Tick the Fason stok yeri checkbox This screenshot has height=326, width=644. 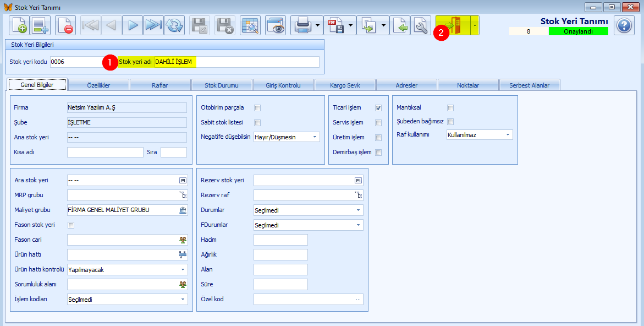(x=70, y=225)
